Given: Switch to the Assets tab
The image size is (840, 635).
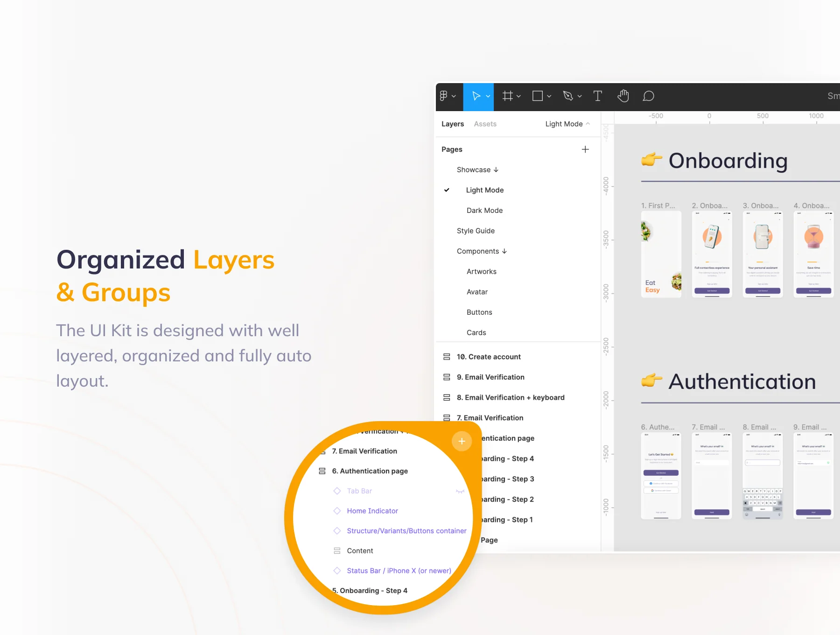Looking at the screenshot, I should [485, 124].
